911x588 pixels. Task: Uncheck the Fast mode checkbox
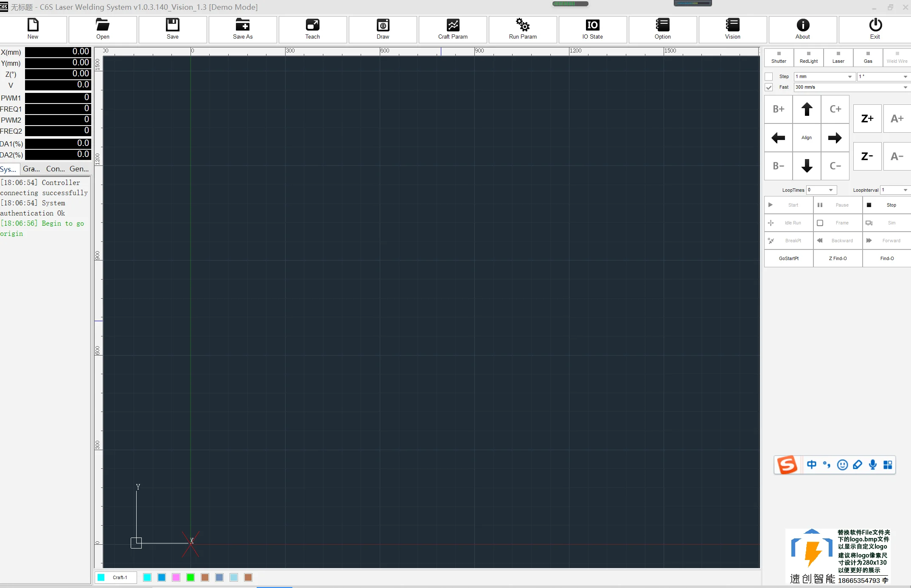point(768,87)
